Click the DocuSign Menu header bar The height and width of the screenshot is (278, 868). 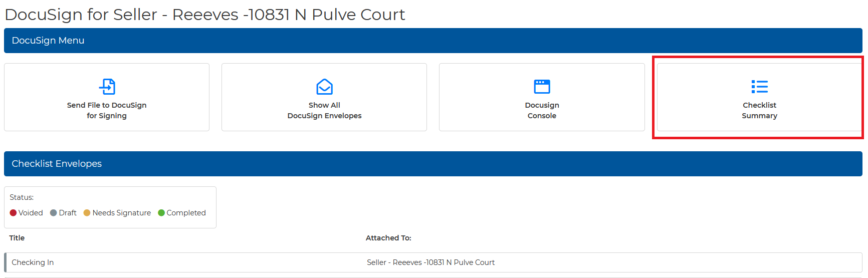point(433,41)
